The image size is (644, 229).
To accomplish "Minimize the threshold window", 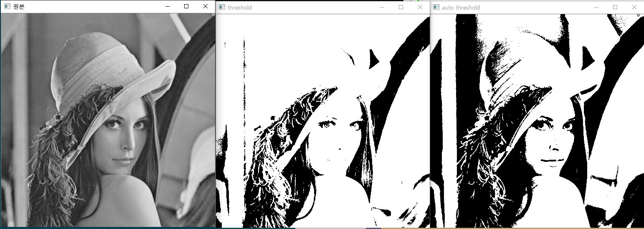I will (382, 7).
